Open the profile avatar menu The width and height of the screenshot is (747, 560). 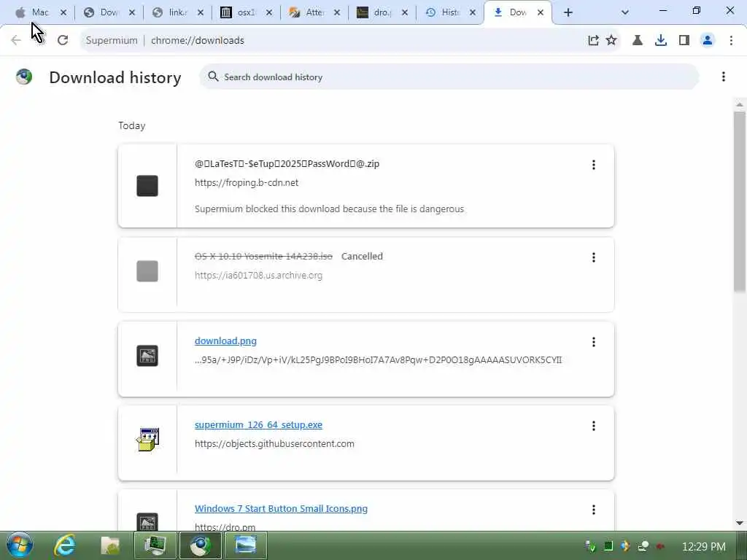[x=708, y=41]
